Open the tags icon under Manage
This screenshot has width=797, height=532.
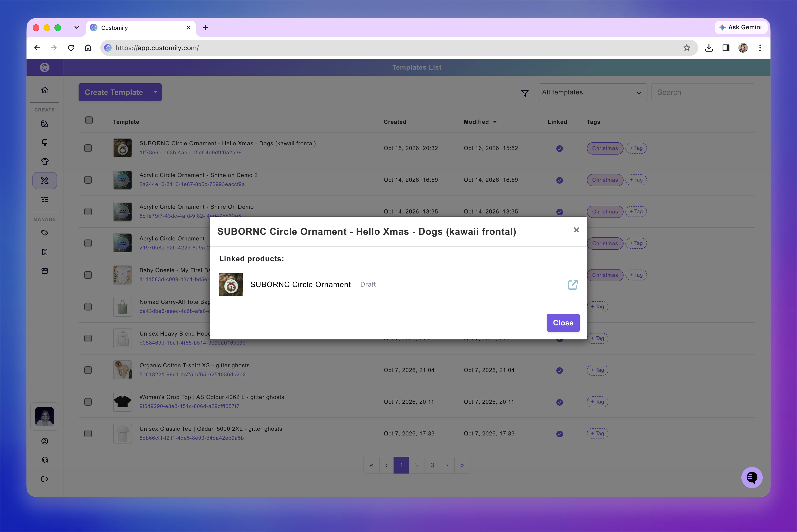click(44, 233)
